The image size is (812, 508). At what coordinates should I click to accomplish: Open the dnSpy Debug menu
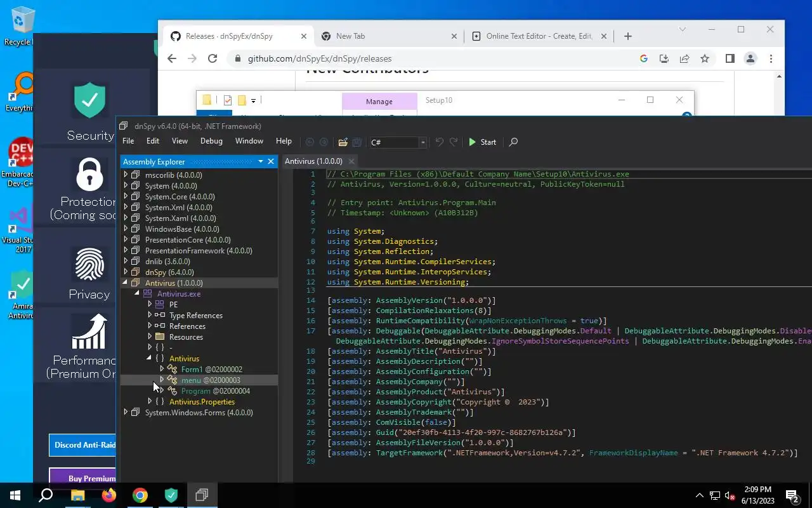pos(211,141)
